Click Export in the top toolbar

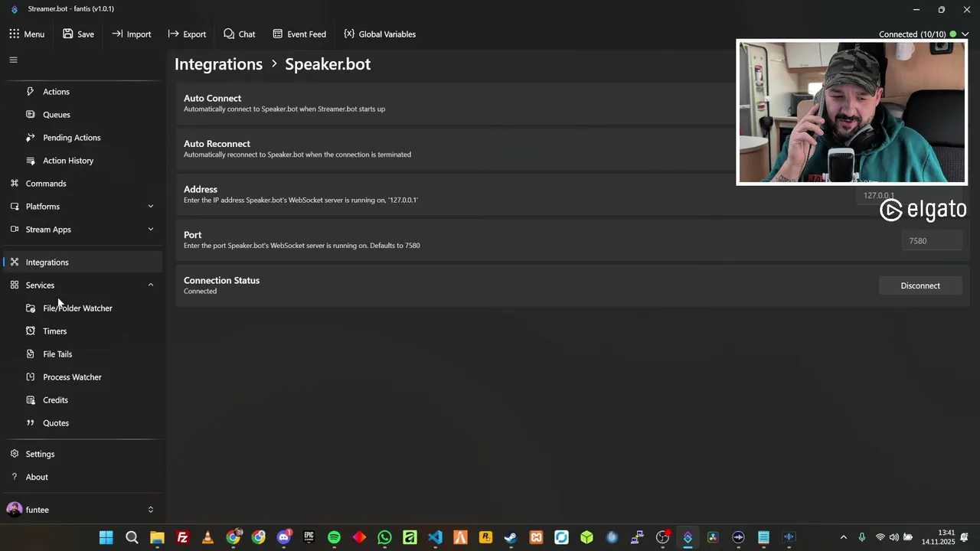pos(187,34)
